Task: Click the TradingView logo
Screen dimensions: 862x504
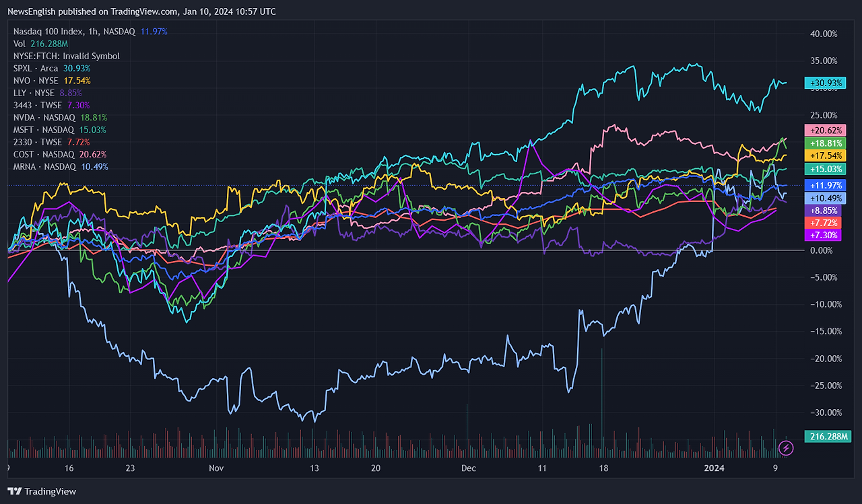Action: 42,491
